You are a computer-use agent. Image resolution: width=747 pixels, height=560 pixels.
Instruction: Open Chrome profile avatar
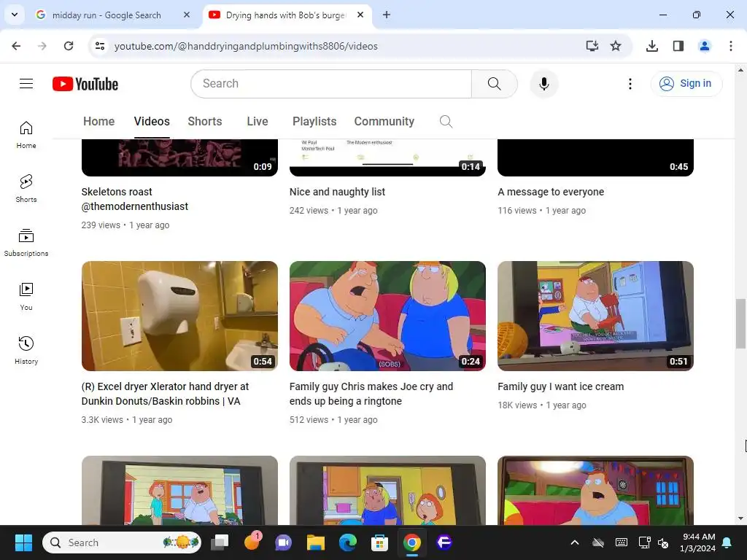(x=705, y=46)
